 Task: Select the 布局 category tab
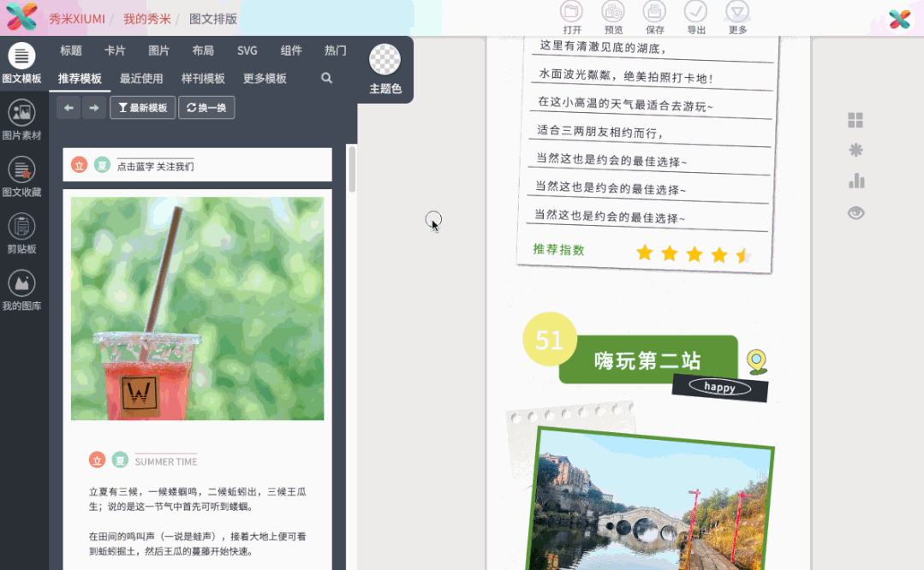point(203,50)
